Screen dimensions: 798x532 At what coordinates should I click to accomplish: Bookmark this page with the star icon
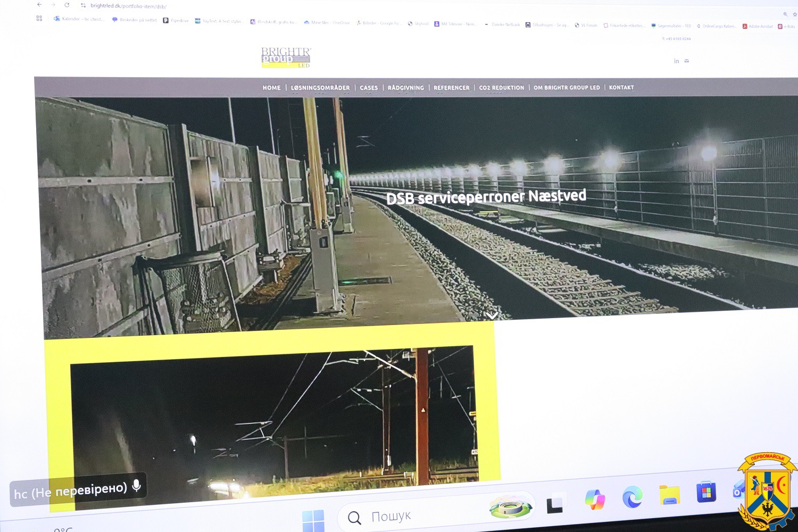tap(794, 14)
